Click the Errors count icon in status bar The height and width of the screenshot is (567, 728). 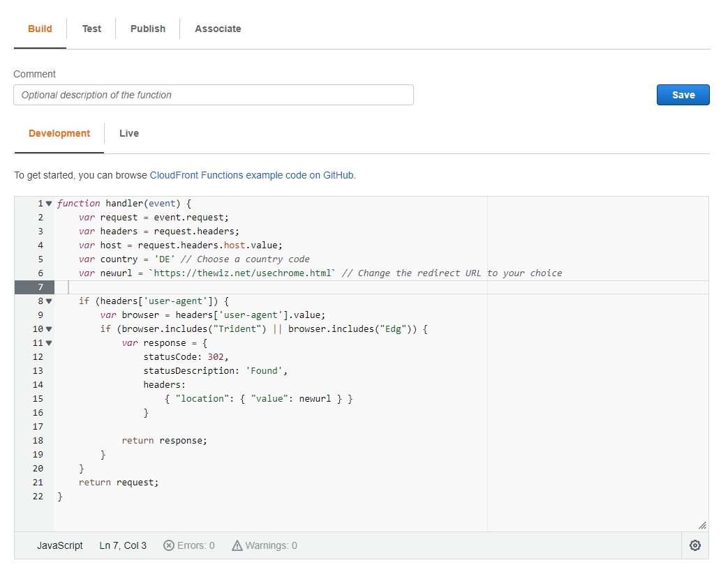[x=169, y=545]
